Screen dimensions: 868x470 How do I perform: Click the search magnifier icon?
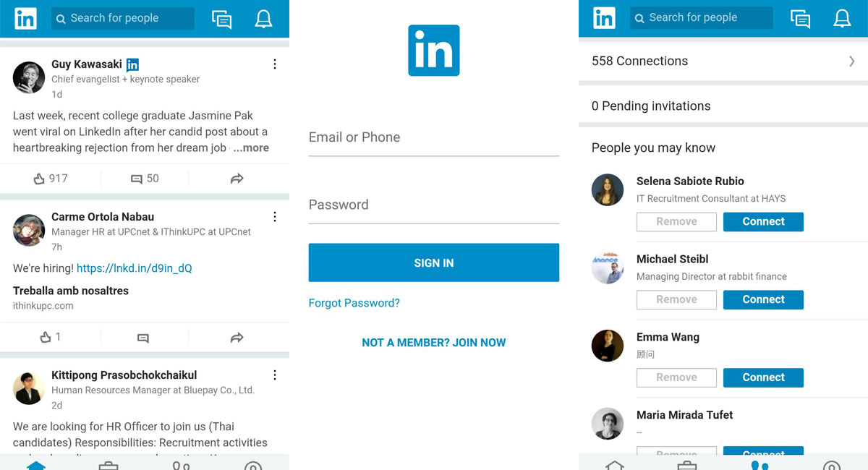(61, 19)
